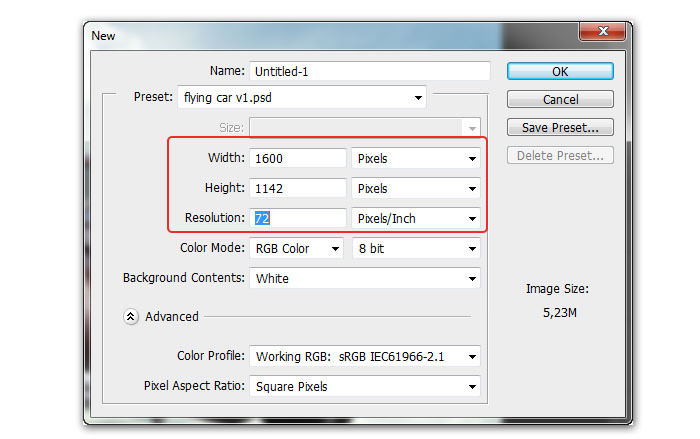Click the OK button

pos(560,71)
